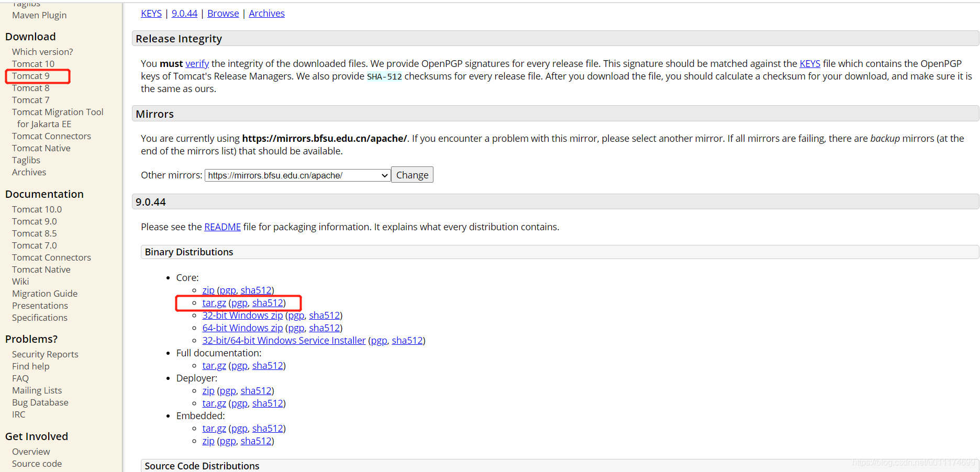Image resolution: width=980 pixels, height=472 pixels.
Task: Open Bug Database link
Action: point(40,402)
